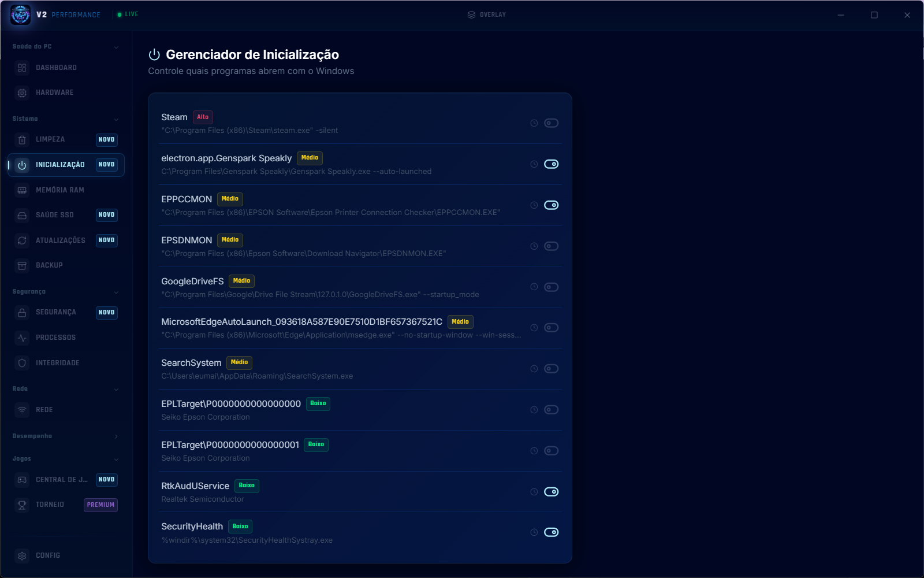Enable Steam startup toggle

coord(552,123)
